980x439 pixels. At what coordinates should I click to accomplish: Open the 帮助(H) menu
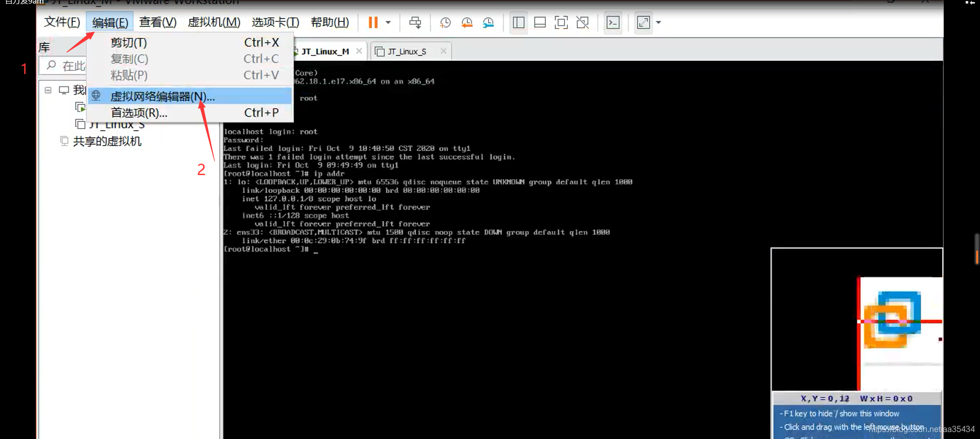coord(330,22)
